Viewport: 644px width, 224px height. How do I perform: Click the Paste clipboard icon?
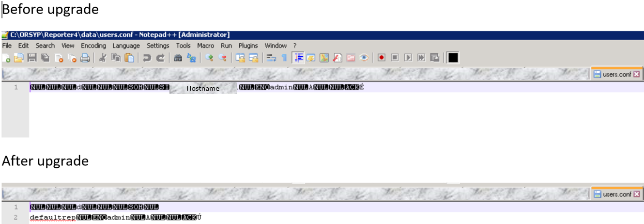129,58
